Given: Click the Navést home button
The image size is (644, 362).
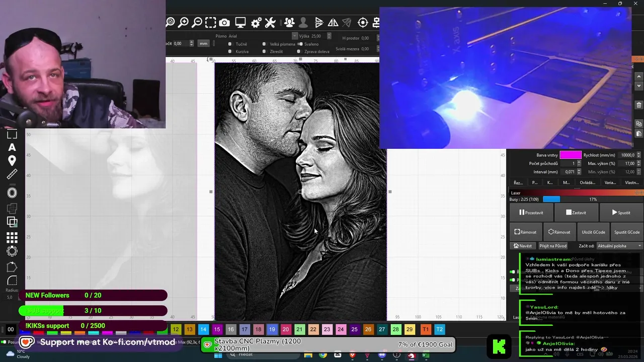Looking at the screenshot, I should tap(522, 246).
